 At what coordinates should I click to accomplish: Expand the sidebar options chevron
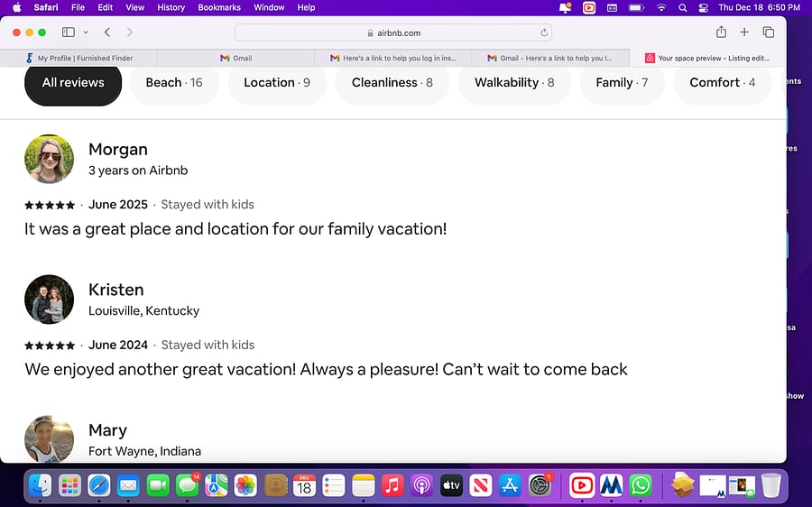coord(86,32)
